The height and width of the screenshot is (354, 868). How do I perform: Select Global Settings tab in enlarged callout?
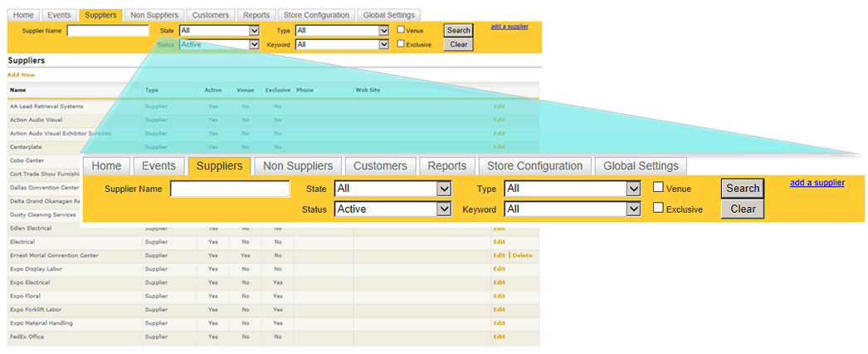point(641,165)
